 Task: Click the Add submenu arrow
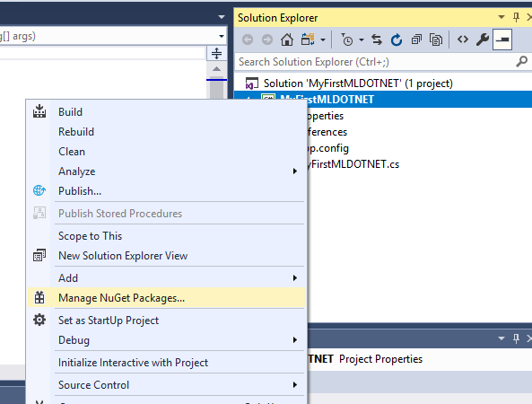coord(295,278)
